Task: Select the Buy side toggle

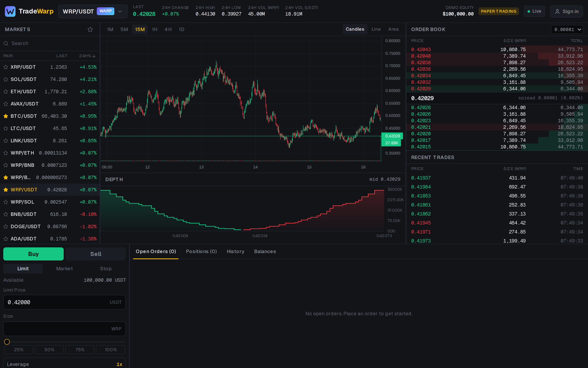Action: [x=33, y=254]
